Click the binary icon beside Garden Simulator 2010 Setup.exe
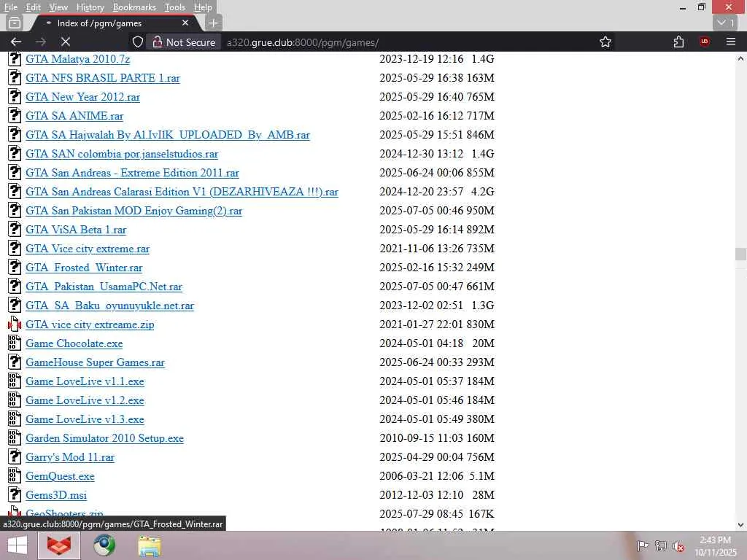 15,437
